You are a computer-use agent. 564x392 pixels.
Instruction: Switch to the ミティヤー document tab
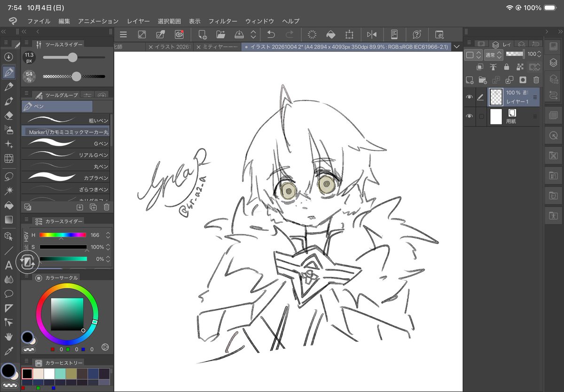[x=218, y=47]
